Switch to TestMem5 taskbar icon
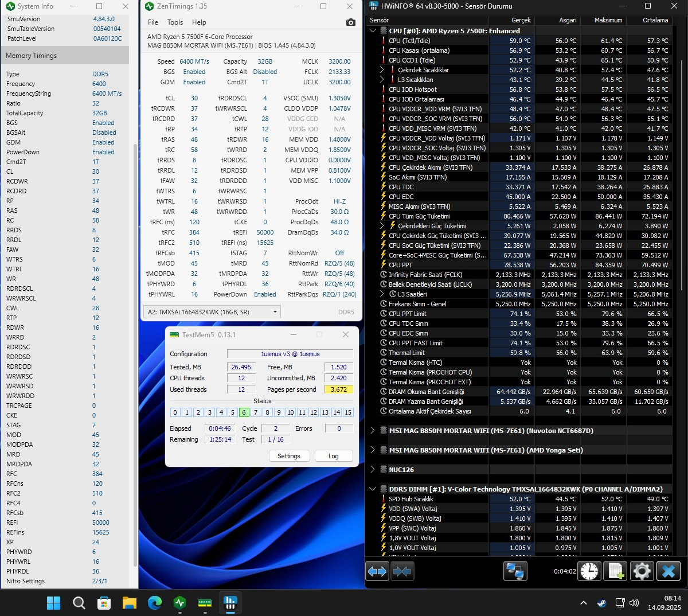The height and width of the screenshot is (616, 688). (x=205, y=603)
